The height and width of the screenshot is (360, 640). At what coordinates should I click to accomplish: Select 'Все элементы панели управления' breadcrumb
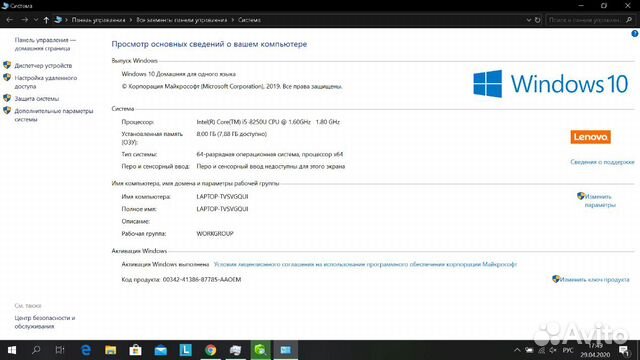click(x=182, y=20)
